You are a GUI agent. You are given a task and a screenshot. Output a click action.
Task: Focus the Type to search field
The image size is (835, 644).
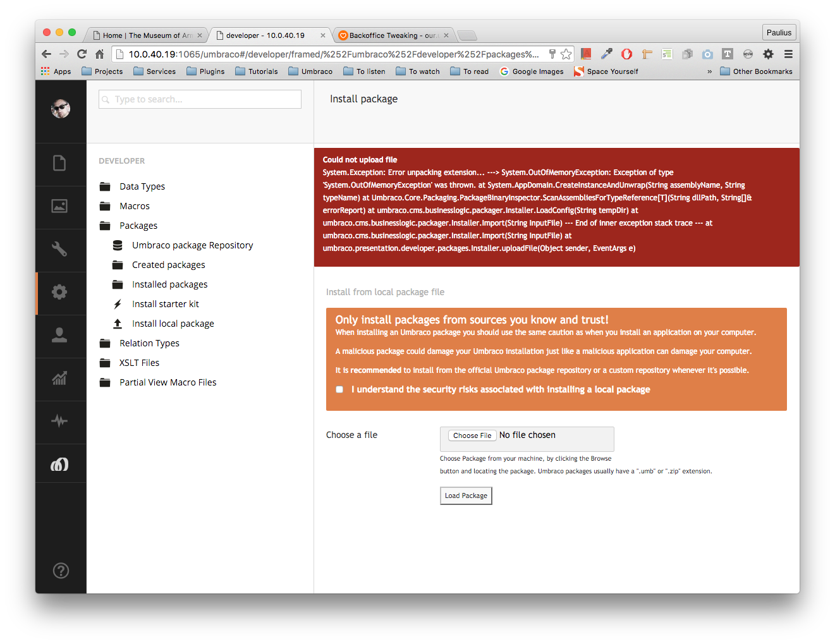coord(200,99)
